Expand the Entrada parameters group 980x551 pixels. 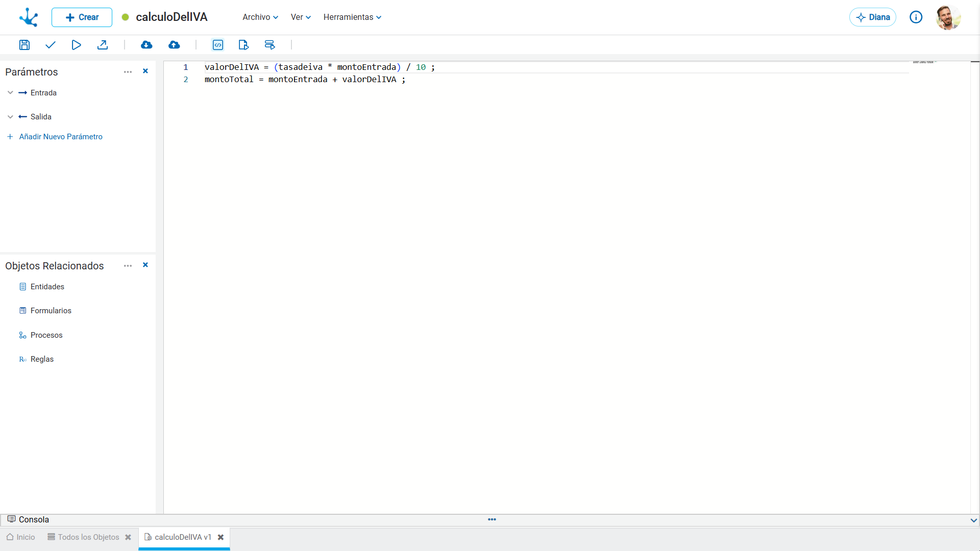click(10, 93)
